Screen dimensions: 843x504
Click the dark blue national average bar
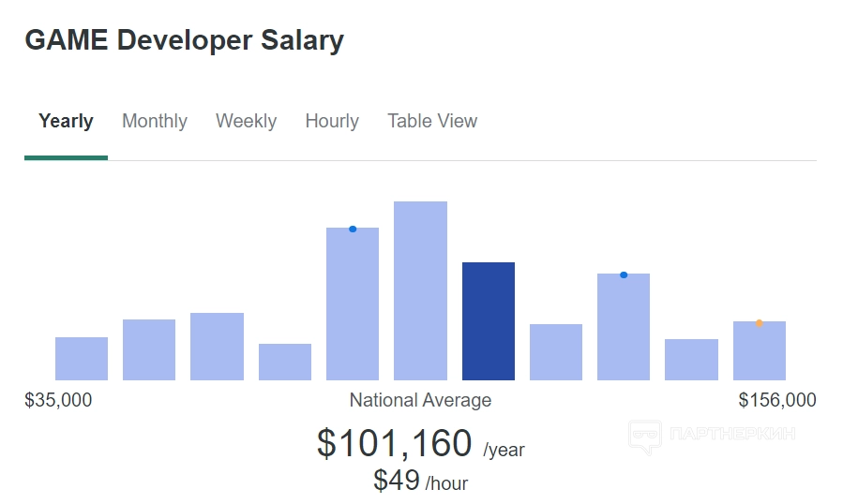[489, 321]
